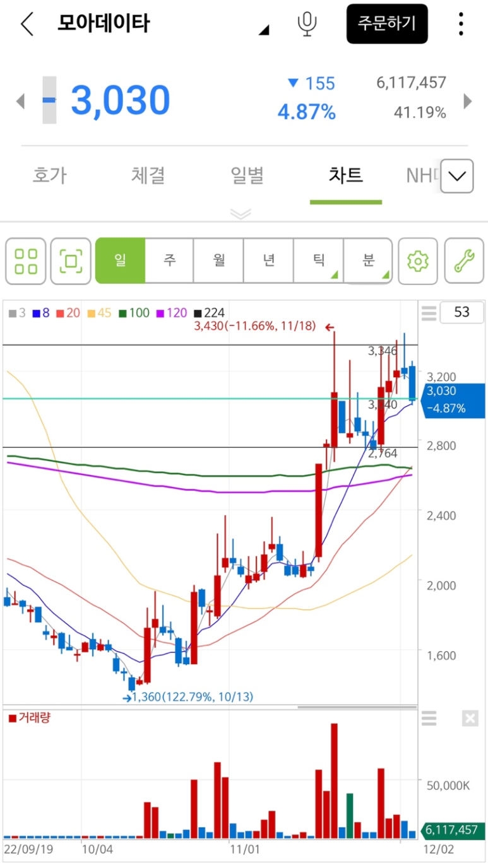
Task: Select the 일 daily period
Action: (x=120, y=261)
